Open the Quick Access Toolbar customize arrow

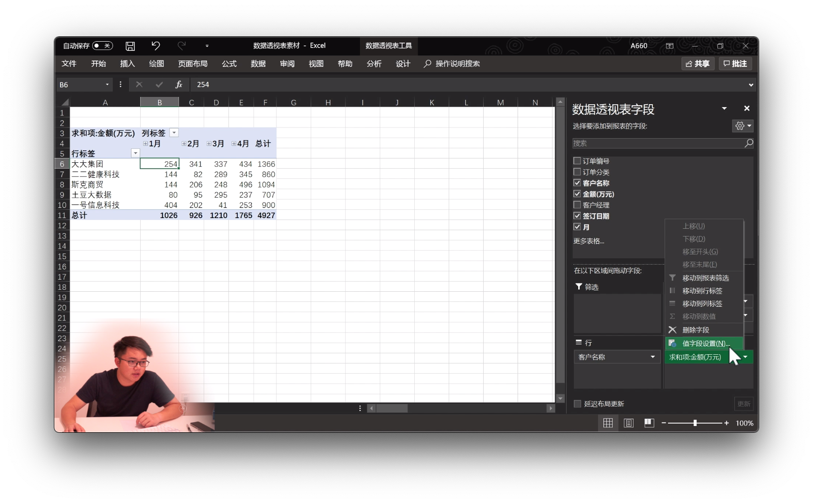point(207,46)
